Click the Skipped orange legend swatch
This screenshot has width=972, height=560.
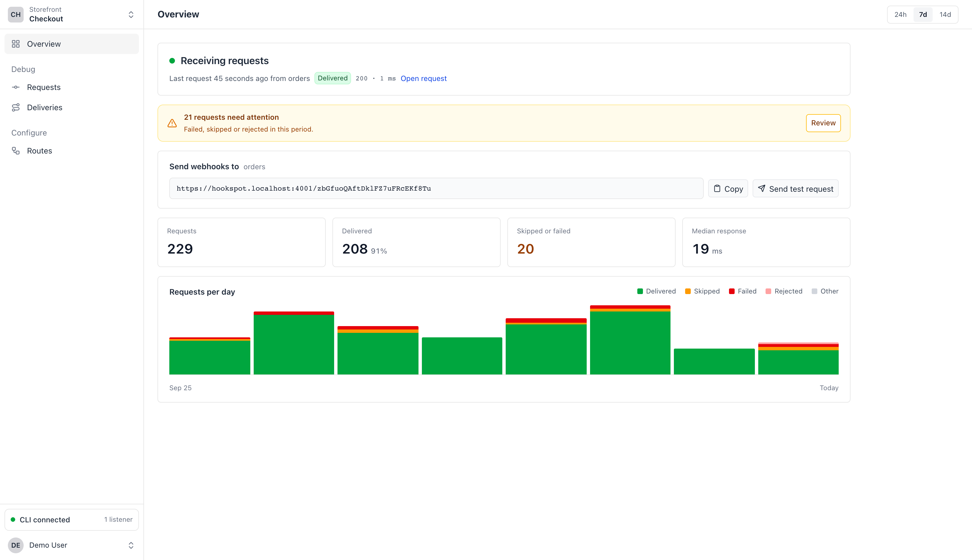[x=688, y=291]
